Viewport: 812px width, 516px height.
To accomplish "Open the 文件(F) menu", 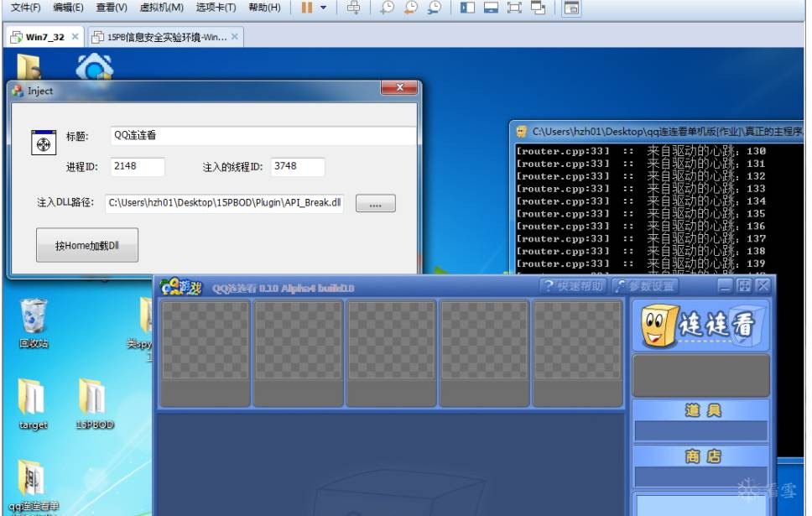I will pyautogui.click(x=25, y=8).
